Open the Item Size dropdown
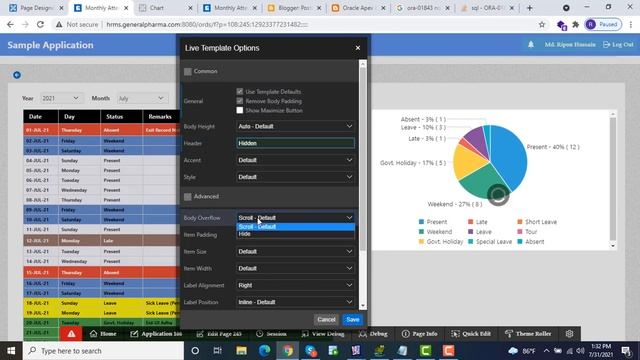Viewport: 640px width, 360px height. pyautogui.click(x=295, y=251)
